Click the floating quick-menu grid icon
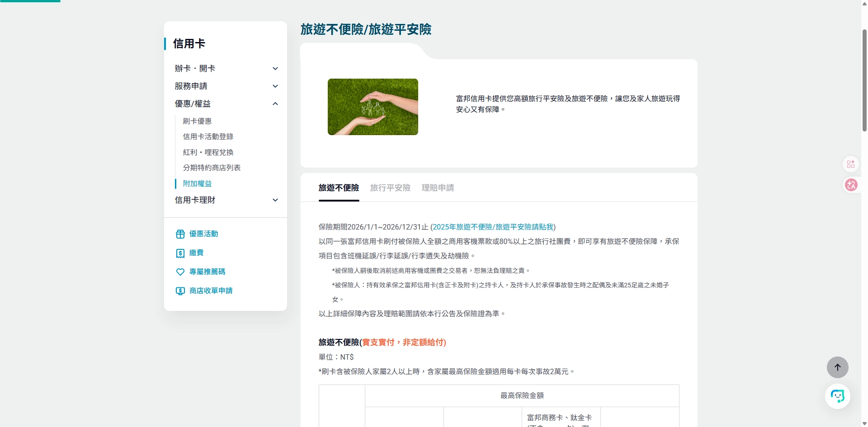The height and width of the screenshot is (427, 868). 851,164
